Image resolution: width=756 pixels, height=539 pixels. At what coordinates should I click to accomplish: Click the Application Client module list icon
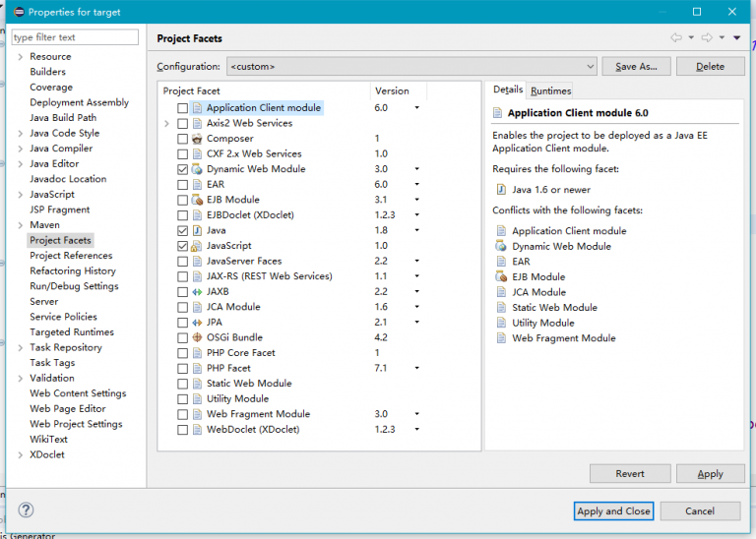coord(197,108)
